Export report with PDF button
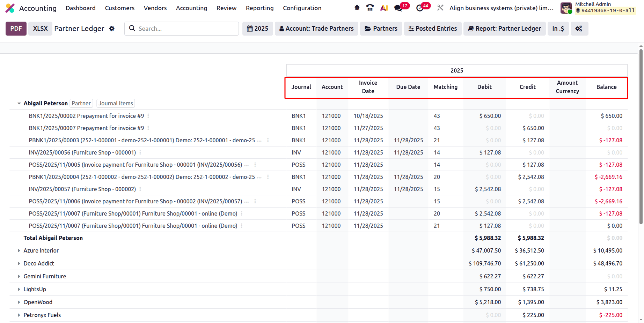Viewport: 644px width, 323px height. (16, 29)
